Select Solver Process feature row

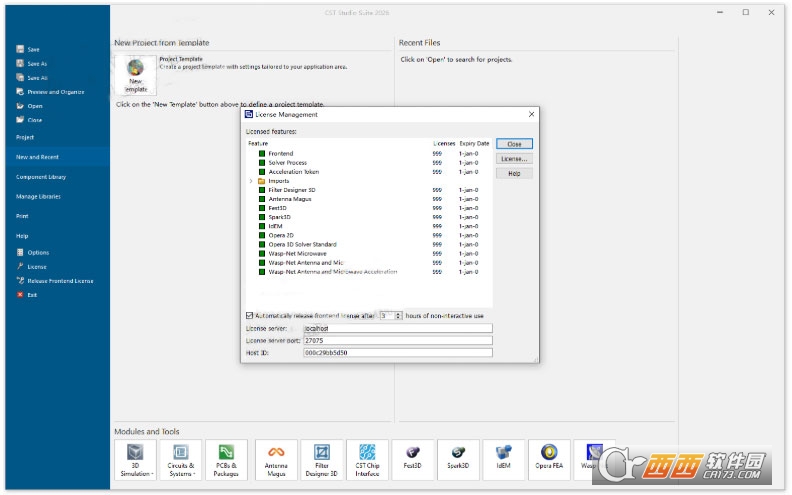click(x=369, y=163)
